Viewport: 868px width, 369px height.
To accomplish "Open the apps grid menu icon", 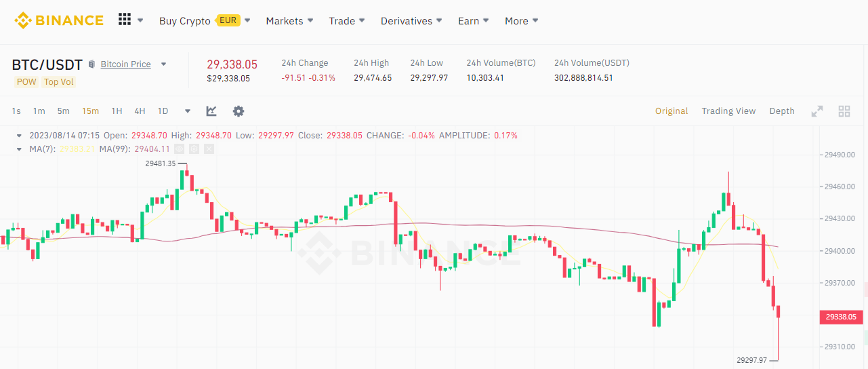I will [125, 20].
